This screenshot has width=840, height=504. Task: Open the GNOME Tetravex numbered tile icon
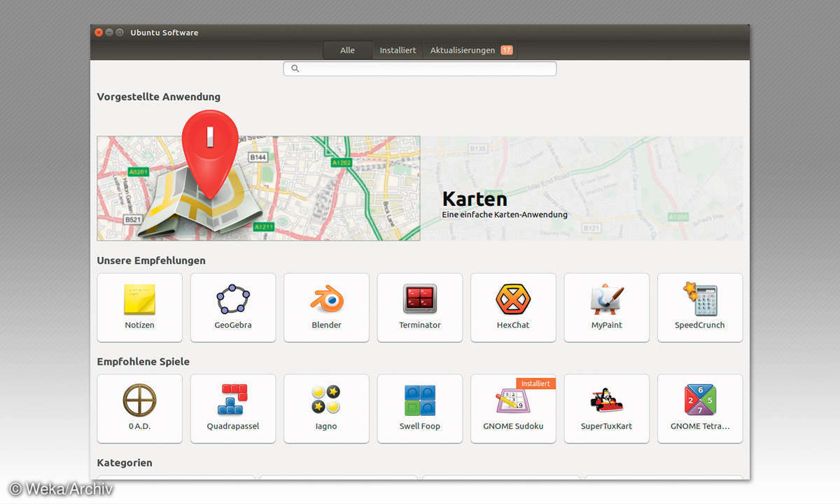[x=700, y=400]
